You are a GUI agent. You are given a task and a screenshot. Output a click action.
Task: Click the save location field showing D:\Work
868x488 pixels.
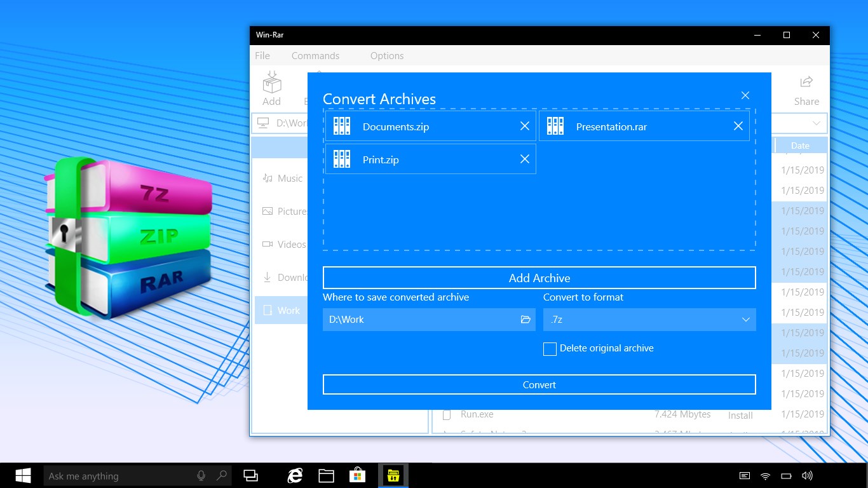[429, 320]
